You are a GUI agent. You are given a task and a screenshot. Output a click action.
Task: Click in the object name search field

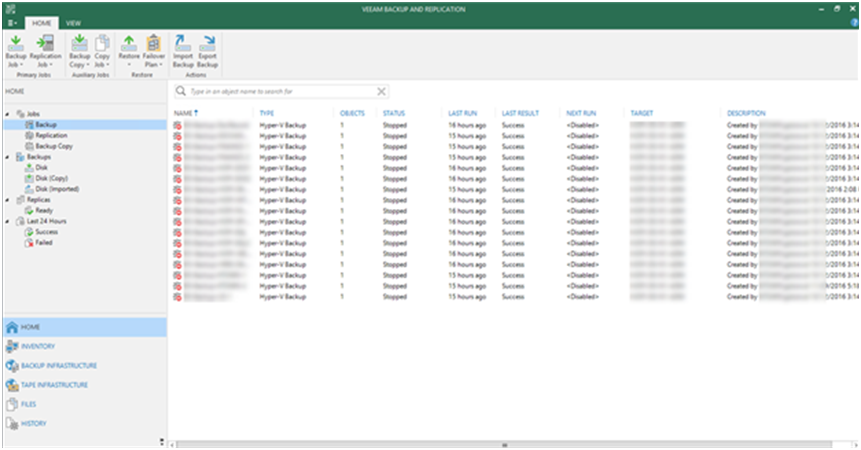click(281, 92)
